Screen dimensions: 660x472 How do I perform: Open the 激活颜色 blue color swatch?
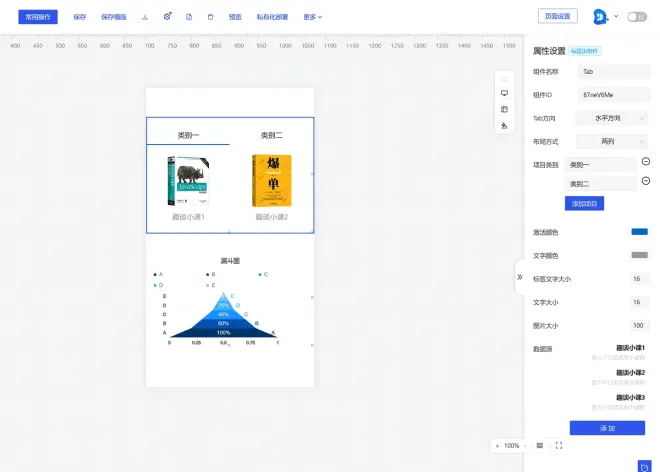click(639, 232)
